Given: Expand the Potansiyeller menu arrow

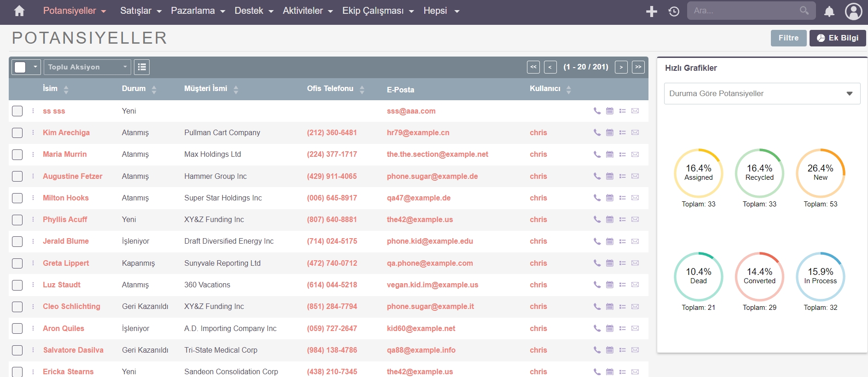Looking at the screenshot, I should tap(104, 11).
